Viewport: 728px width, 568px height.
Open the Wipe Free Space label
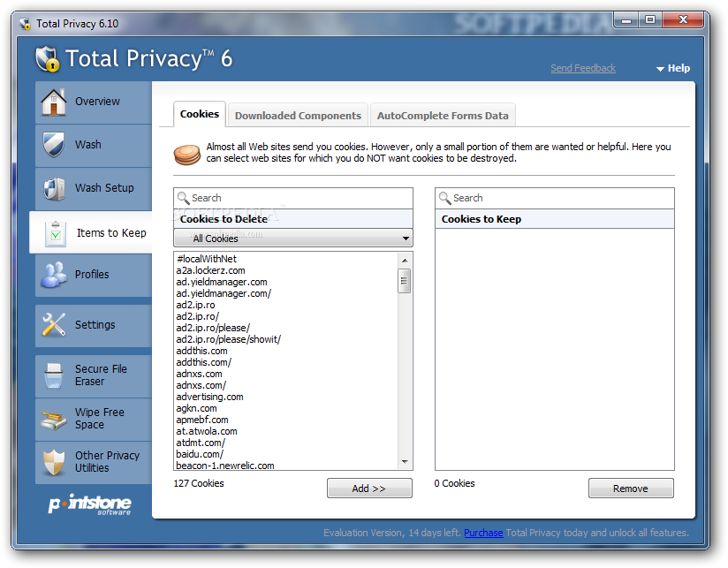point(100,418)
